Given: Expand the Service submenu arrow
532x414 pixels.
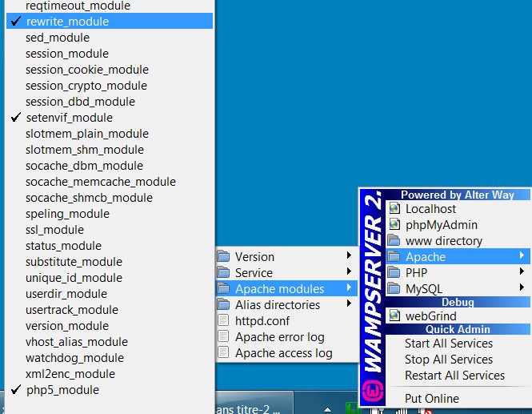Looking at the screenshot, I should [x=349, y=271].
